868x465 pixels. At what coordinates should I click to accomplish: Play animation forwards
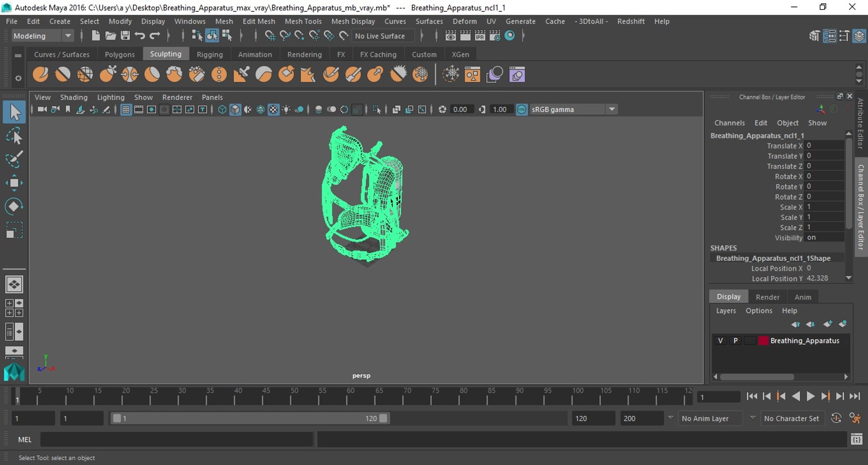point(811,397)
